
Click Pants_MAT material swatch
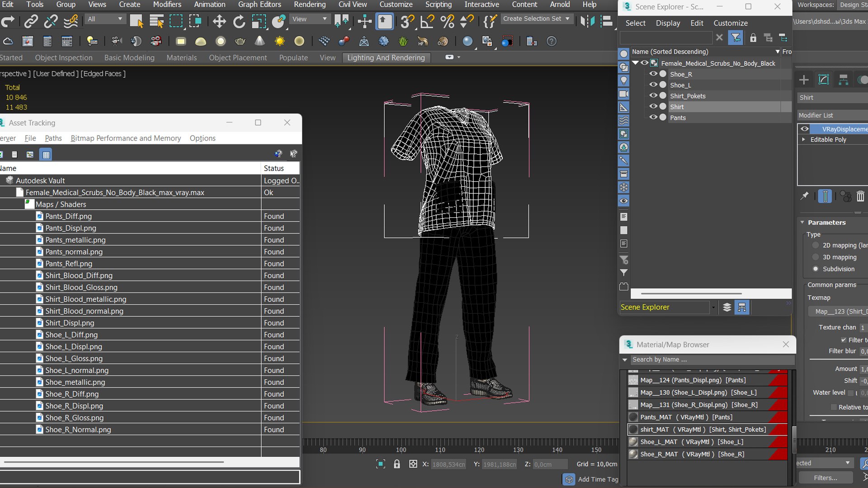point(633,417)
